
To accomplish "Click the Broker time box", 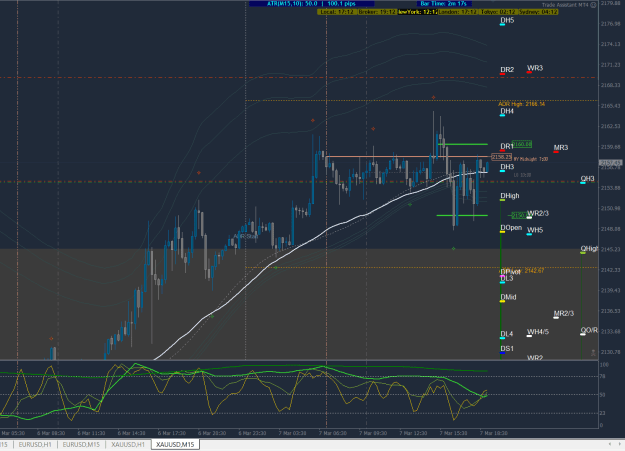I will pos(377,12).
